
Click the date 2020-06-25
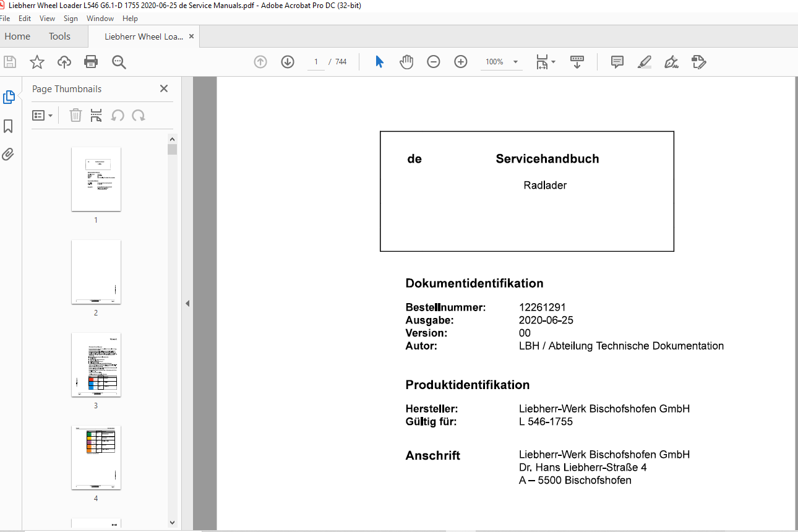point(546,320)
